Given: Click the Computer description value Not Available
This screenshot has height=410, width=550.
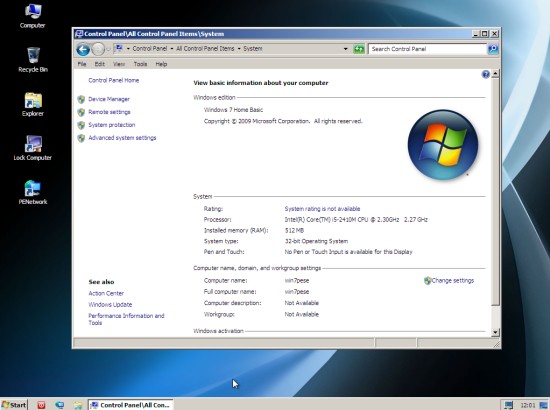Looking at the screenshot, I should (302, 303).
